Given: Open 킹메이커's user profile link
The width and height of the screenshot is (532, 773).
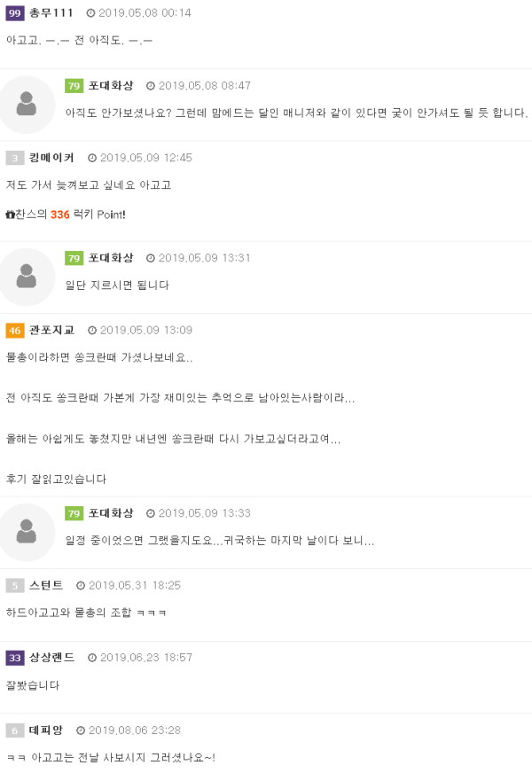Looking at the screenshot, I should (x=52, y=158).
